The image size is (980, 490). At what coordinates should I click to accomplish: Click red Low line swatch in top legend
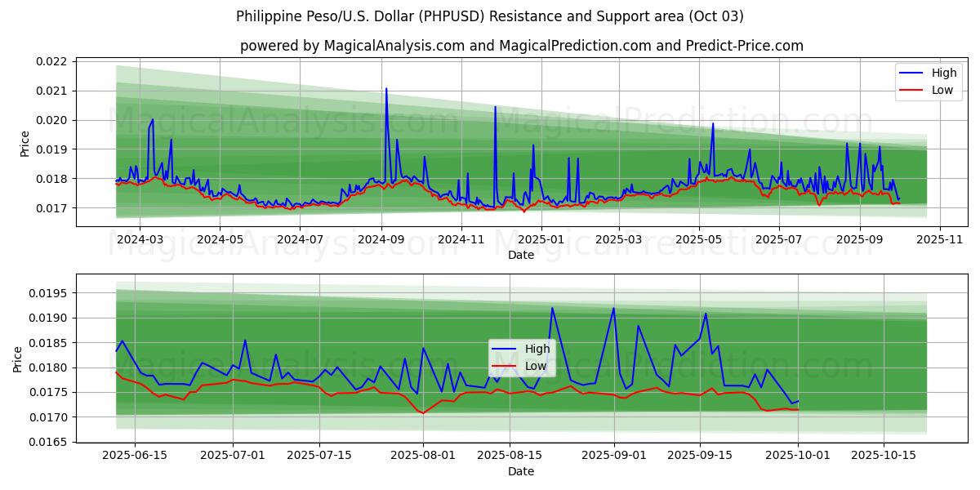(909, 90)
